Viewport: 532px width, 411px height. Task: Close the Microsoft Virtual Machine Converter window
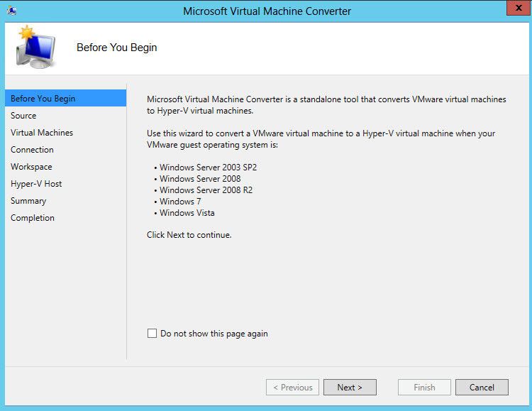click(x=519, y=8)
